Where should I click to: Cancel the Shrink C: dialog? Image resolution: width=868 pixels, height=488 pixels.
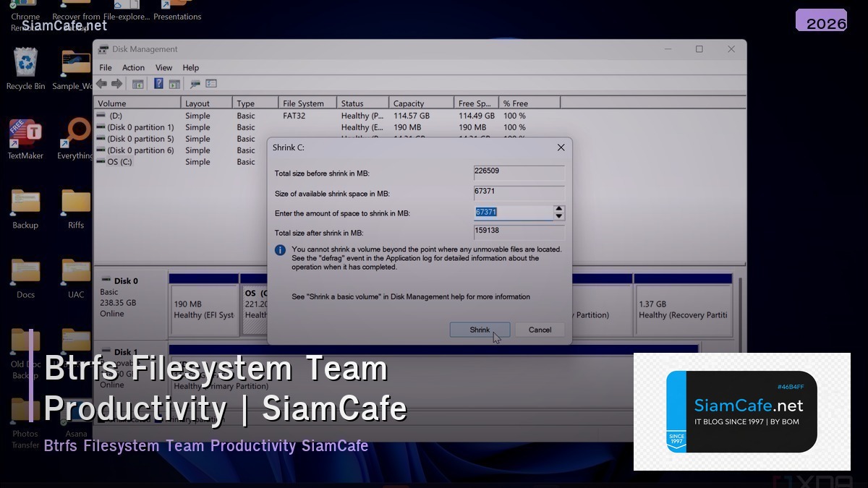(540, 329)
